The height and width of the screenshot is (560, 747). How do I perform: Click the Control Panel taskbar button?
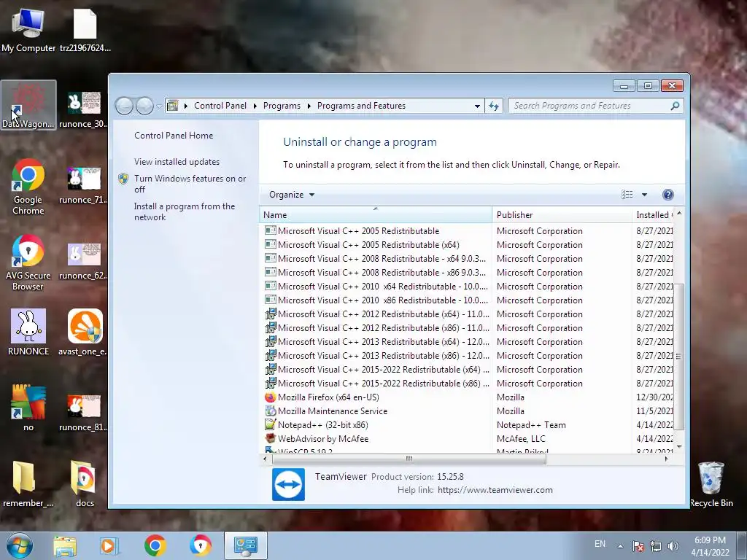(x=245, y=545)
